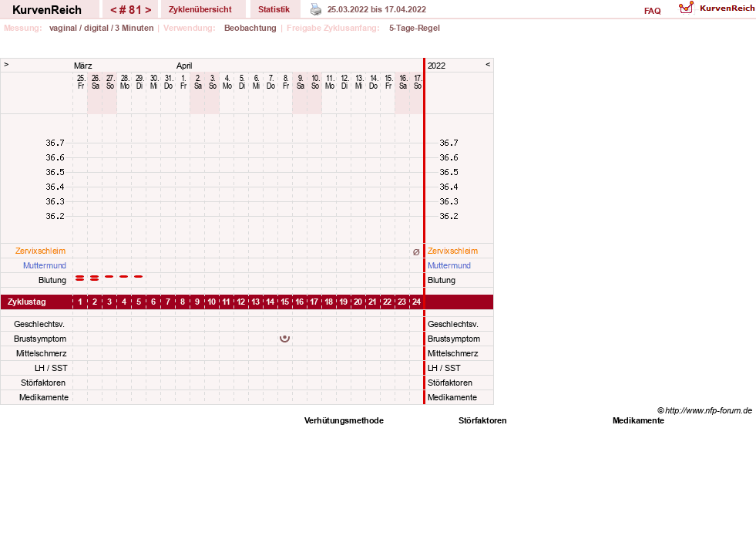Click the left Muttermund row label
756x543 pixels.
(x=45, y=265)
